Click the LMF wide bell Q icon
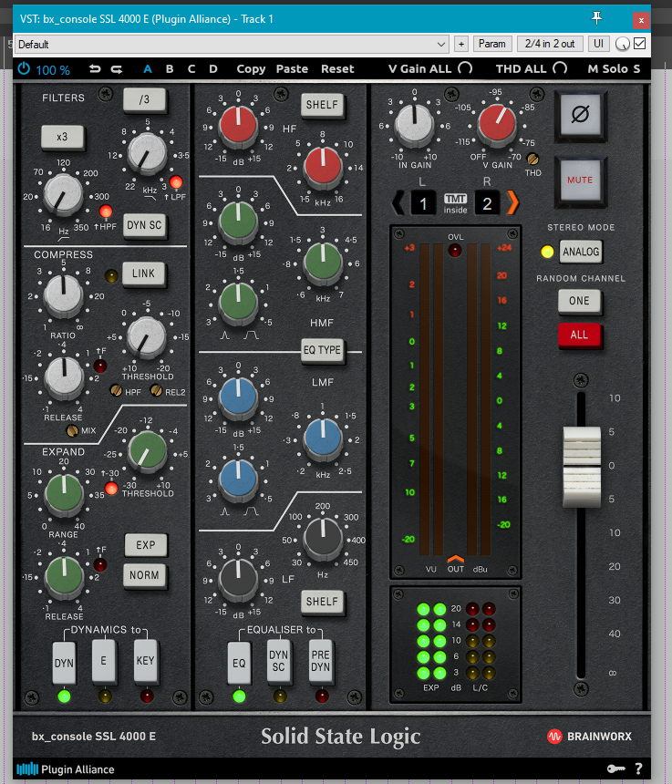 [x=251, y=511]
